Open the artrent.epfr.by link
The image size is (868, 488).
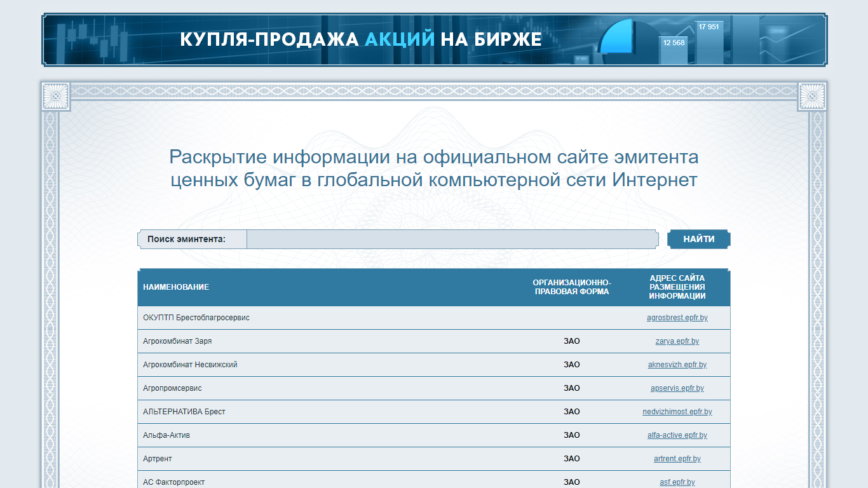pyautogui.click(x=677, y=459)
